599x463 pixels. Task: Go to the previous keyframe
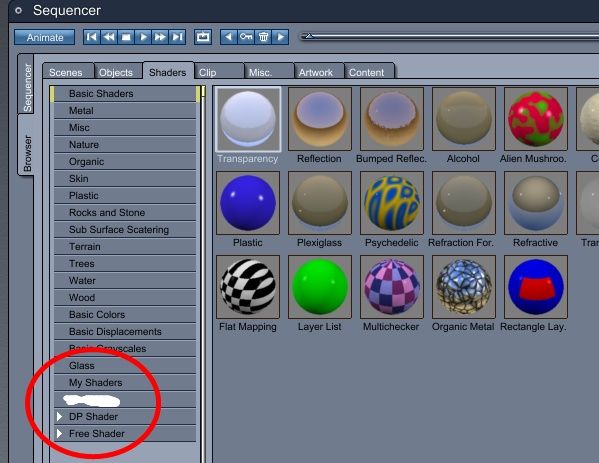[x=228, y=37]
